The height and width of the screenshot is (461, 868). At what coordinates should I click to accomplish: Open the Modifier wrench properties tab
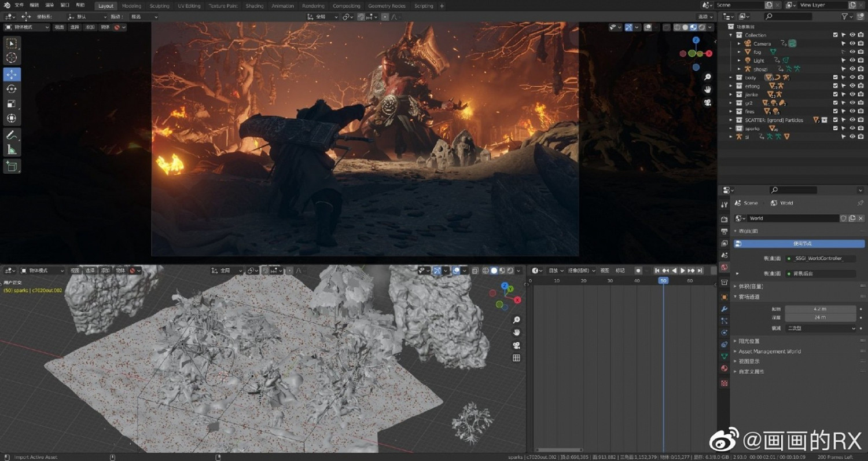724,309
